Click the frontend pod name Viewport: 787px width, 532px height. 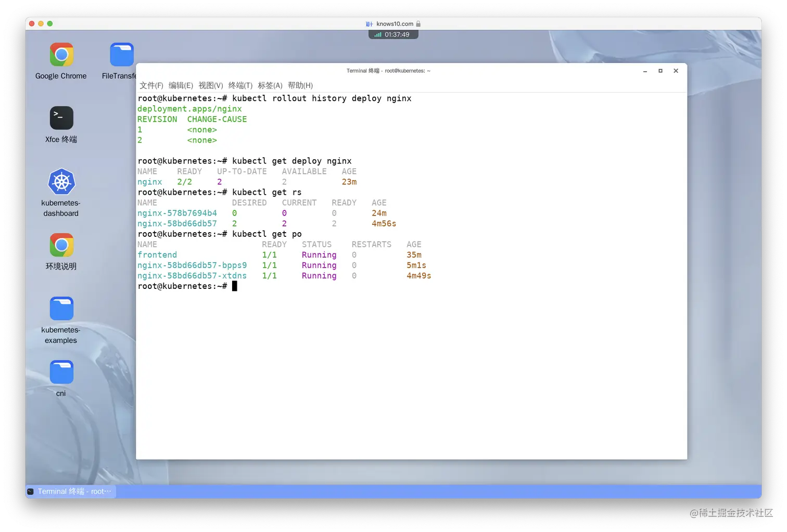(x=157, y=255)
